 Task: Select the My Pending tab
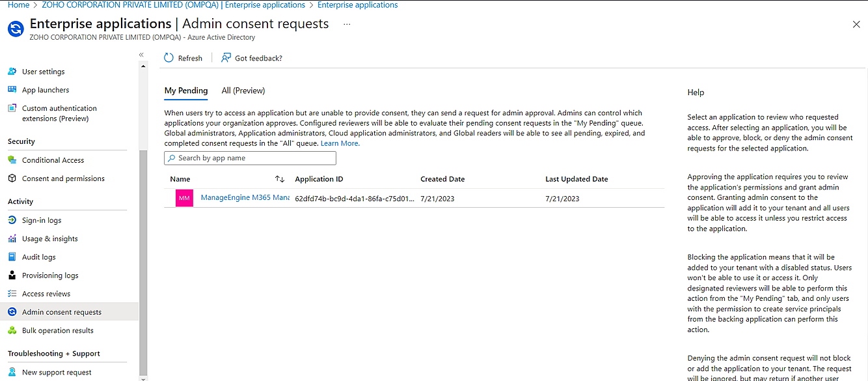(x=186, y=90)
